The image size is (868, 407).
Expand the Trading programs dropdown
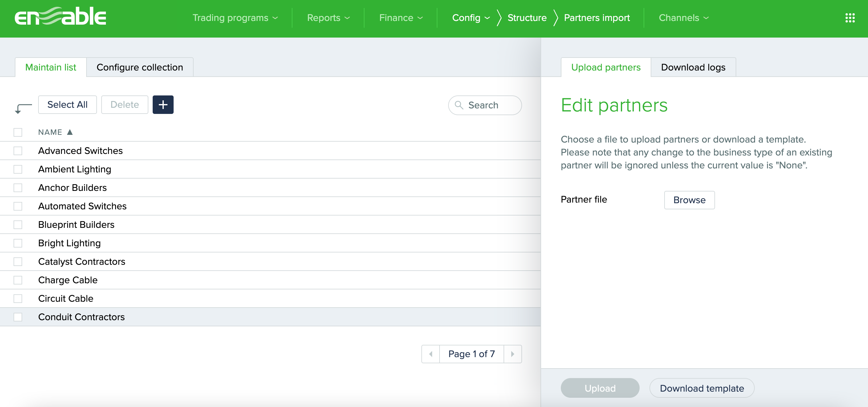pyautogui.click(x=235, y=18)
